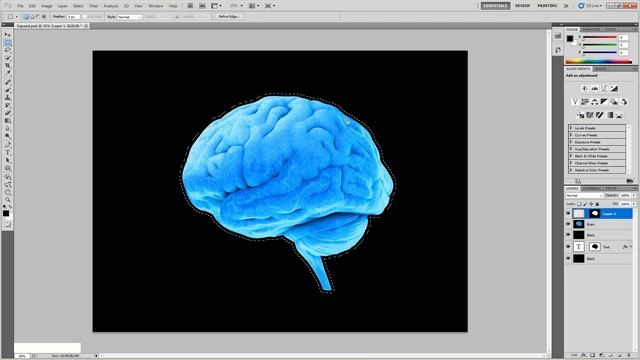Screen dimensions: 640x360
Task: Expand Selective Color Presets
Action: pyautogui.click(x=571, y=170)
